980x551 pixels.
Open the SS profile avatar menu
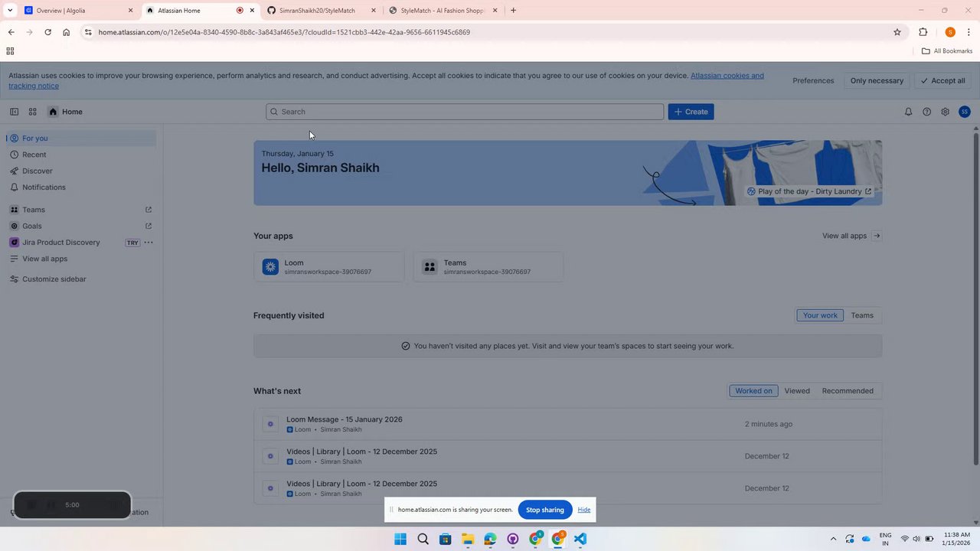[x=964, y=112]
